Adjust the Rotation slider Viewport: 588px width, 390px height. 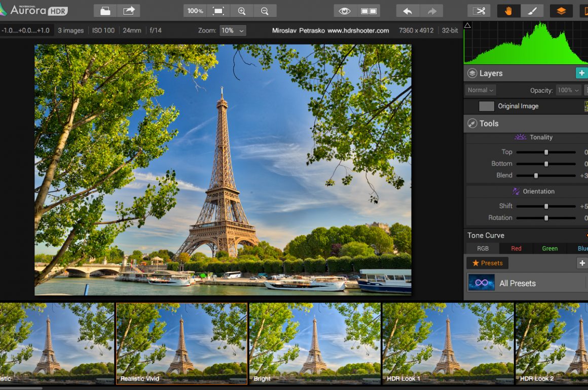(546, 218)
